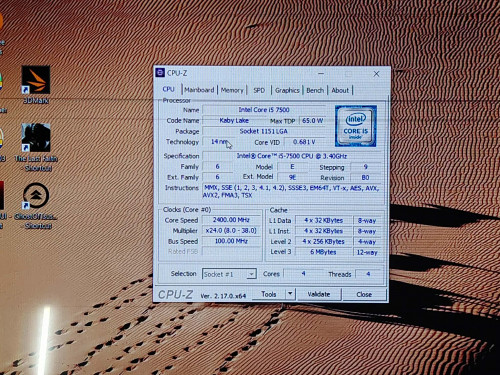Click the Kaby Lake code name value
This screenshot has height=375, width=500.
pos(234,120)
